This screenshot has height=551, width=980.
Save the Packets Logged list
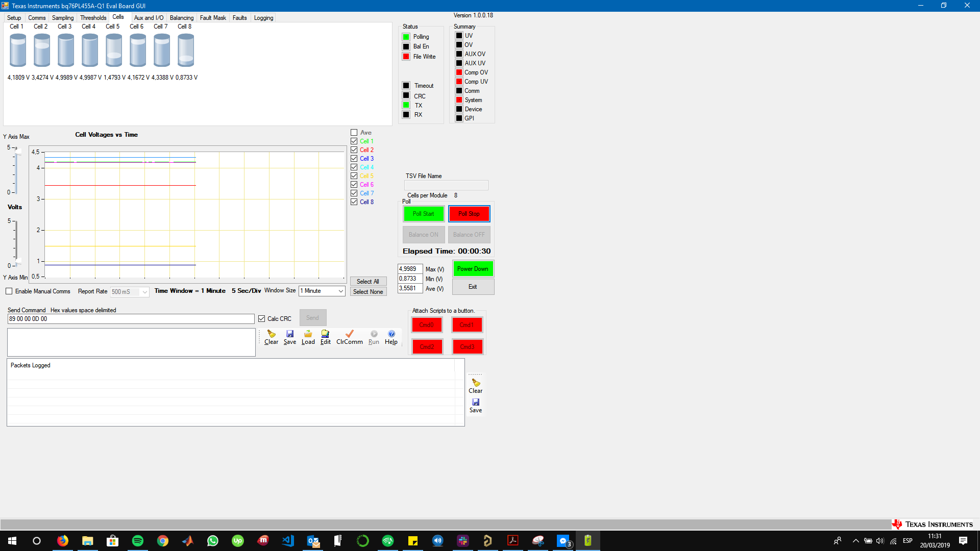[x=476, y=406]
